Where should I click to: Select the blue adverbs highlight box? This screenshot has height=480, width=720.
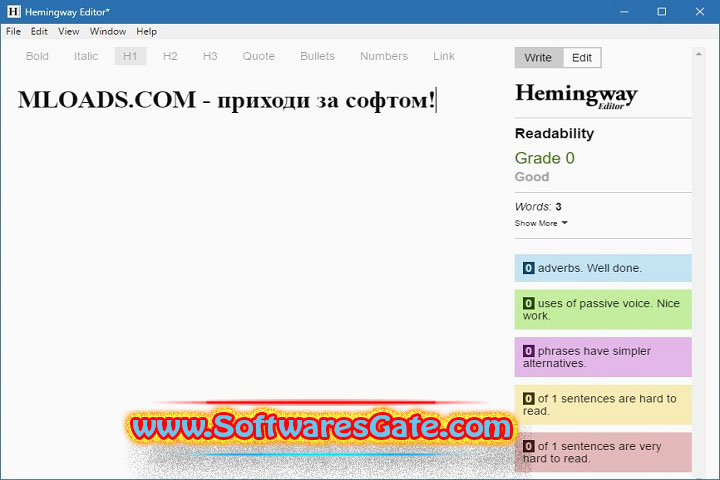603,268
